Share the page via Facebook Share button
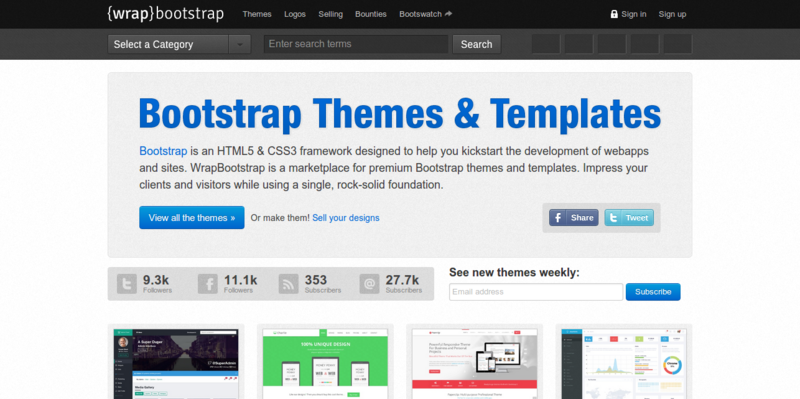Image resolution: width=800 pixels, height=399 pixels. (x=574, y=218)
